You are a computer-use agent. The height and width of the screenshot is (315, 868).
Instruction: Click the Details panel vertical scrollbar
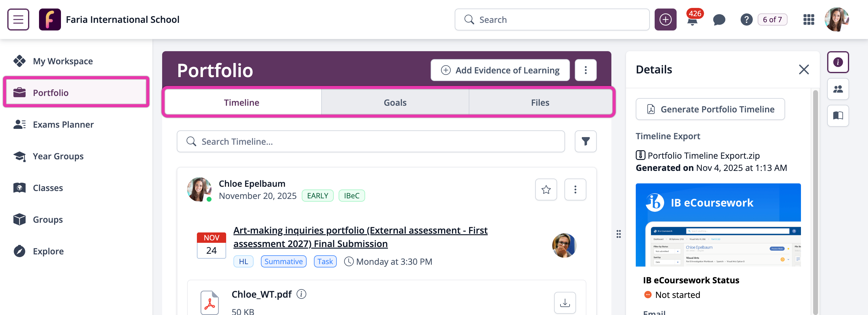point(815,202)
